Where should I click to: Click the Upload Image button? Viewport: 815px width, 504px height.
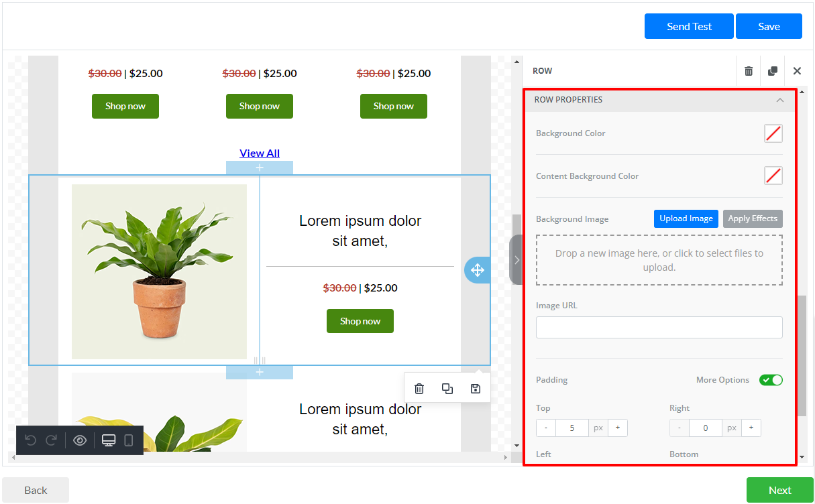(686, 218)
